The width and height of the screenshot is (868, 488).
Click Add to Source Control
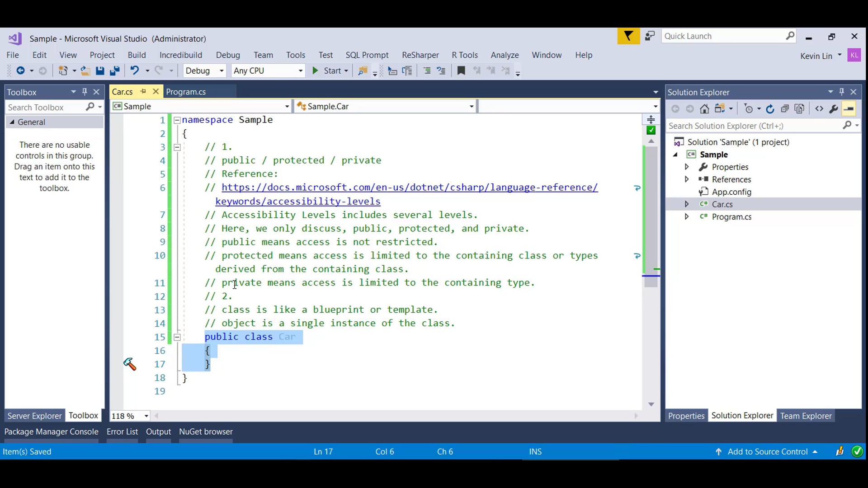coord(767,451)
